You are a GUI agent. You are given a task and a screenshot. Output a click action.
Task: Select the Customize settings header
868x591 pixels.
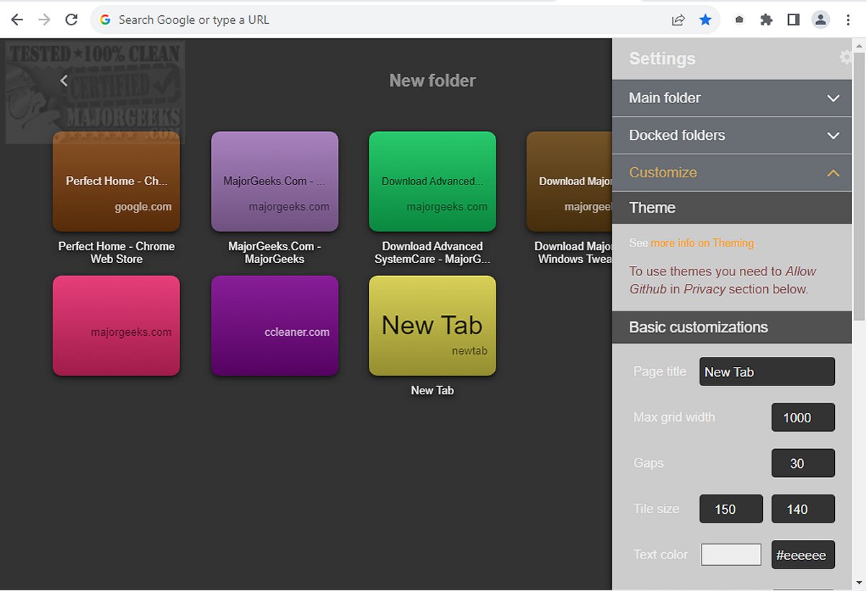732,173
